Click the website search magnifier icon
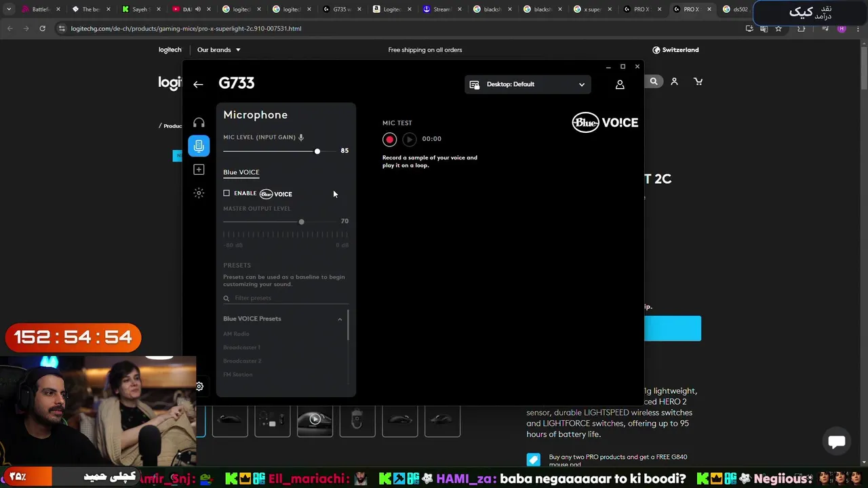The width and height of the screenshot is (868, 488). point(654,81)
